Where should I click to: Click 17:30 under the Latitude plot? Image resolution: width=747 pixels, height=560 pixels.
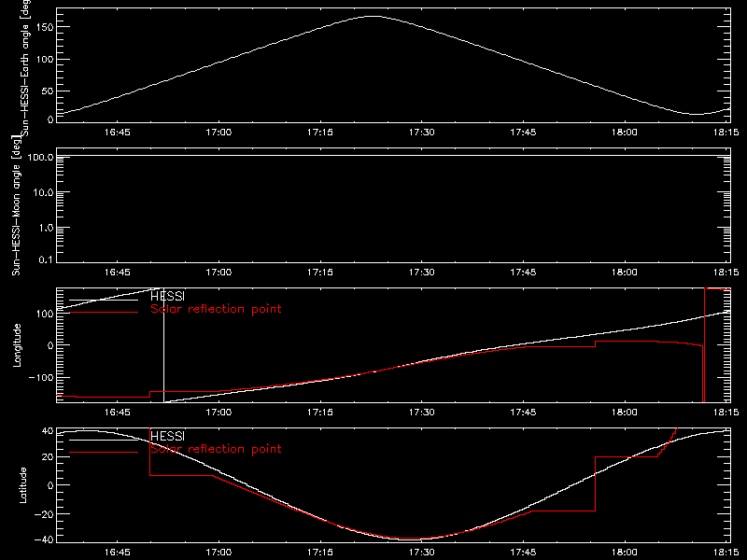(x=422, y=553)
